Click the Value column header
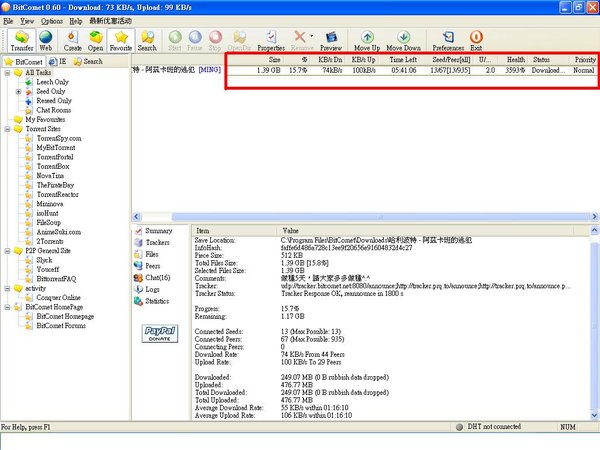 (x=425, y=231)
